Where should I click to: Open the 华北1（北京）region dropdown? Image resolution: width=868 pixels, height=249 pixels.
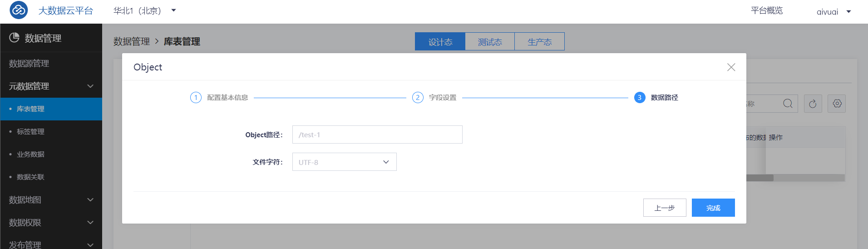[145, 10]
